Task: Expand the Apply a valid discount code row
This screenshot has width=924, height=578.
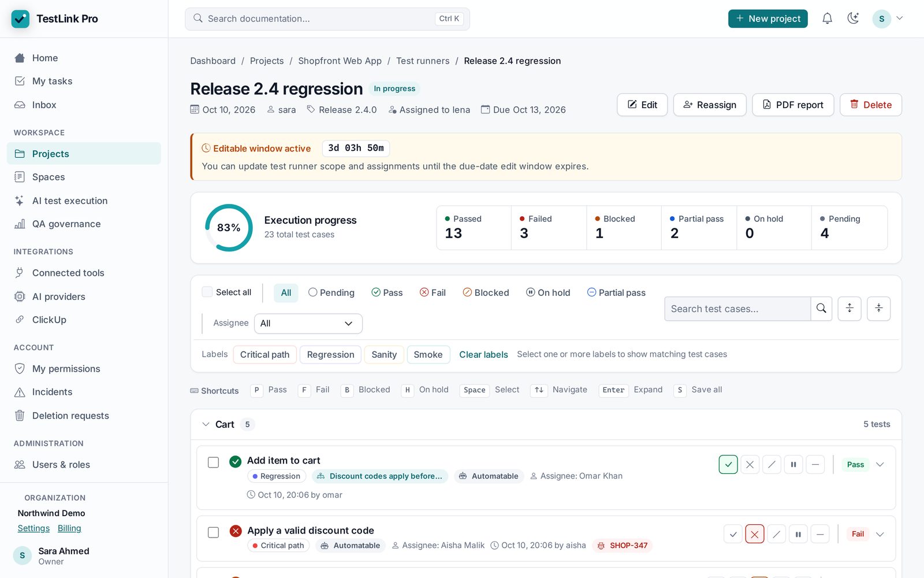Action: click(x=880, y=534)
